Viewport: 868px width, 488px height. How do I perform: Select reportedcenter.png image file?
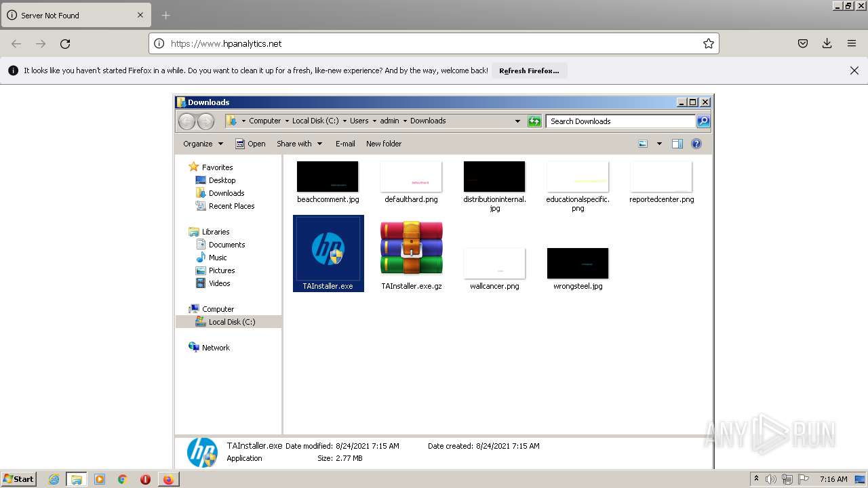[661, 182]
